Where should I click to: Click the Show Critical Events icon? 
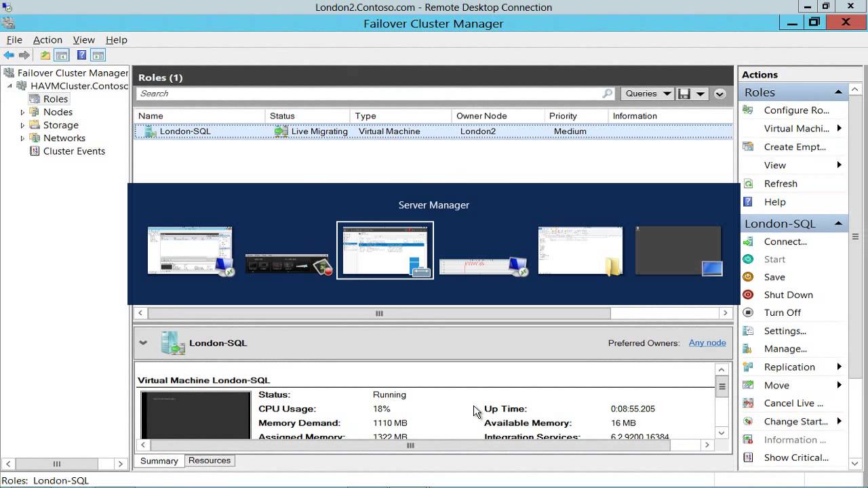(748, 457)
